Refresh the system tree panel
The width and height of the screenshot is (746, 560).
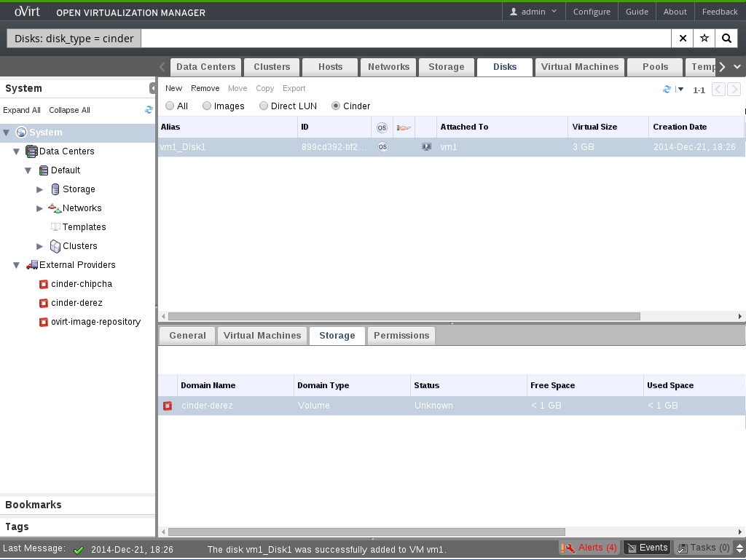click(149, 110)
